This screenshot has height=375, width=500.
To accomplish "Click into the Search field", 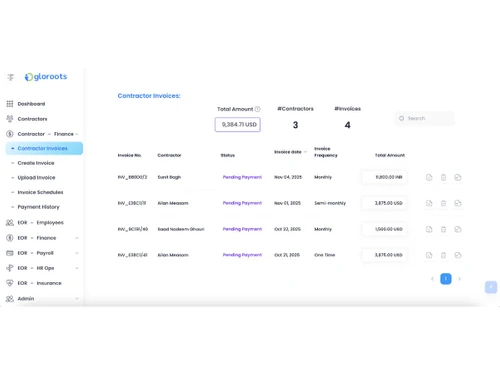I will (x=425, y=118).
